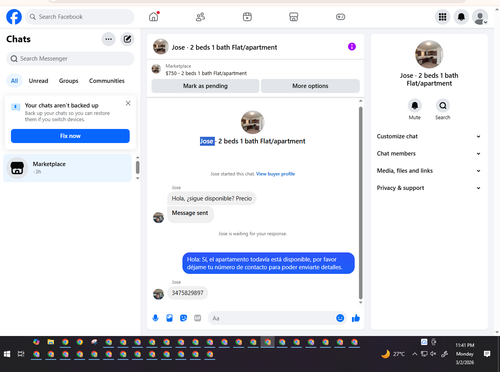Select the Communities filter tab
Screen dimensions: 500x372
click(107, 81)
